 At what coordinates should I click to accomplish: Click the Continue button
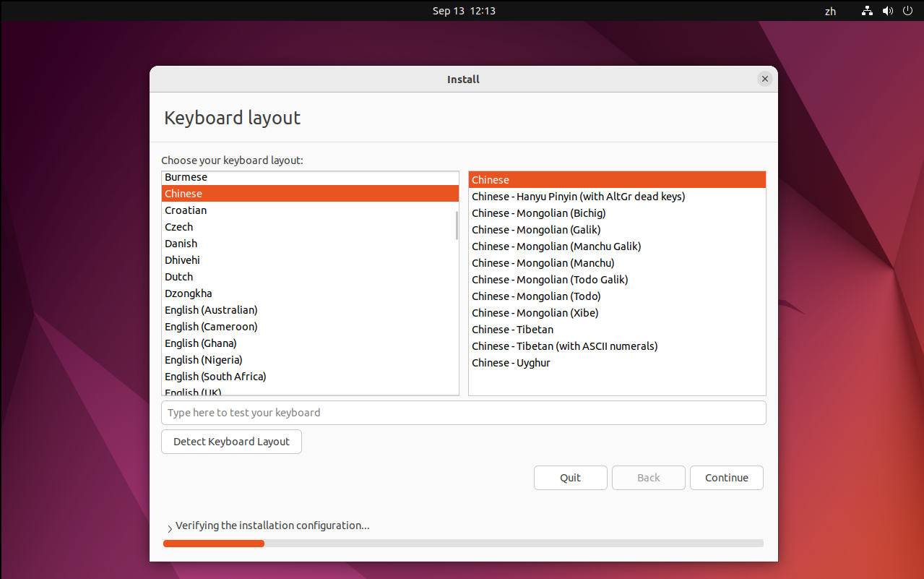coord(727,478)
